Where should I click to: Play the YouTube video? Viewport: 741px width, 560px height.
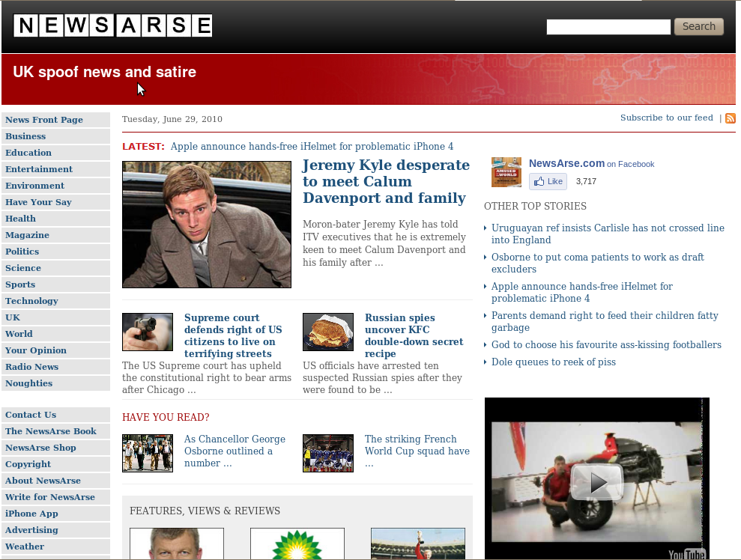[x=597, y=482]
